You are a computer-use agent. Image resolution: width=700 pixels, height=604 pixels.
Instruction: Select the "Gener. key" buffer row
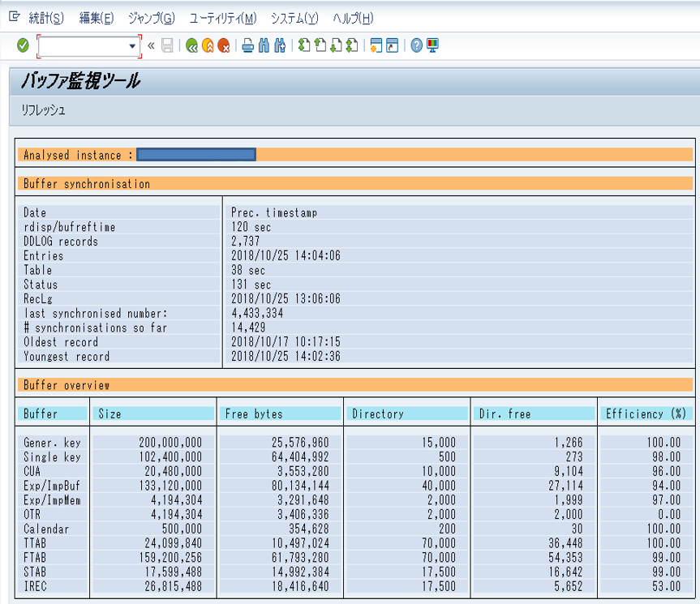pos(354,443)
